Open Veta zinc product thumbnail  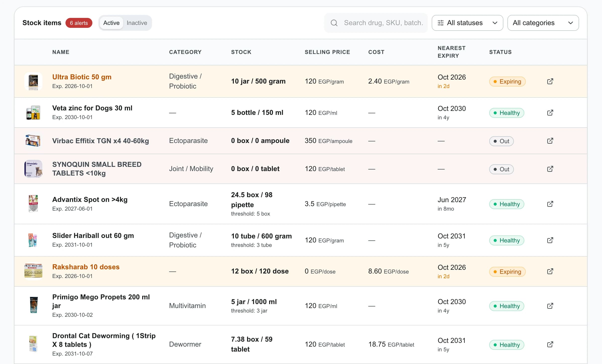[x=33, y=113]
